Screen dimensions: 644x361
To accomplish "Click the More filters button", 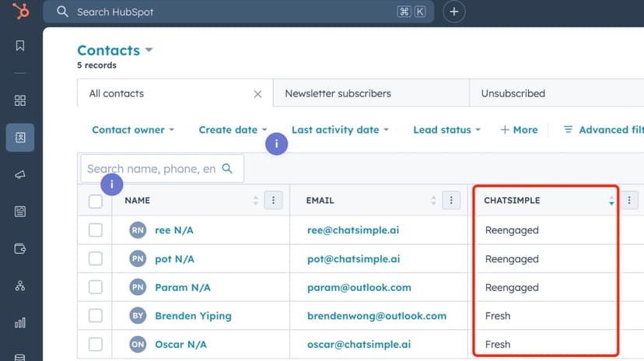I will [x=519, y=130].
